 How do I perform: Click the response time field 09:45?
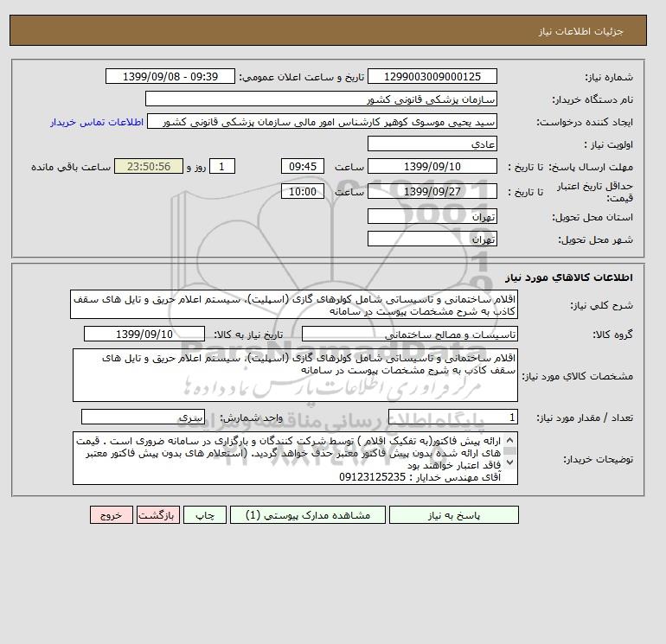pyautogui.click(x=303, y=167)
